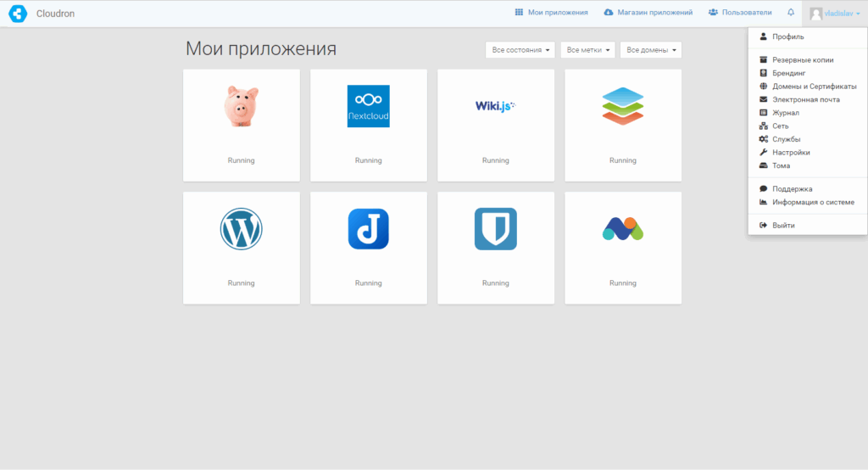The image size is (868, 470).
Task: Click the globe icon beside Домены и Сертификаты
Action: [x=764, y=87]
